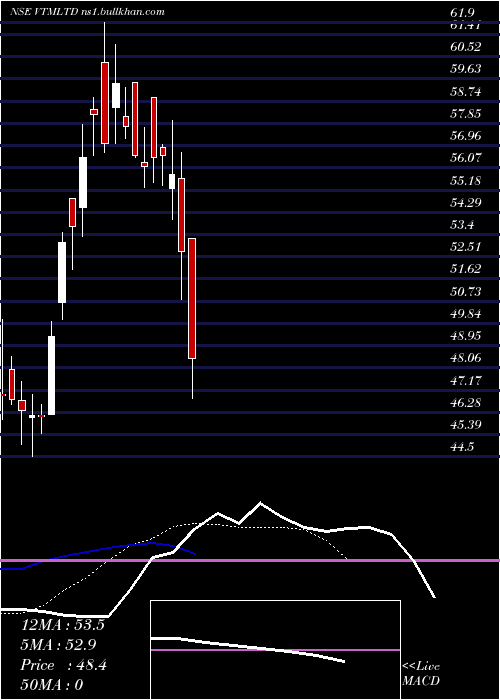The width and height of the screenshot is (500, 700).
Task: Click the large last red candlestick body
Action: pyautogui.click(x=192, y=299)
